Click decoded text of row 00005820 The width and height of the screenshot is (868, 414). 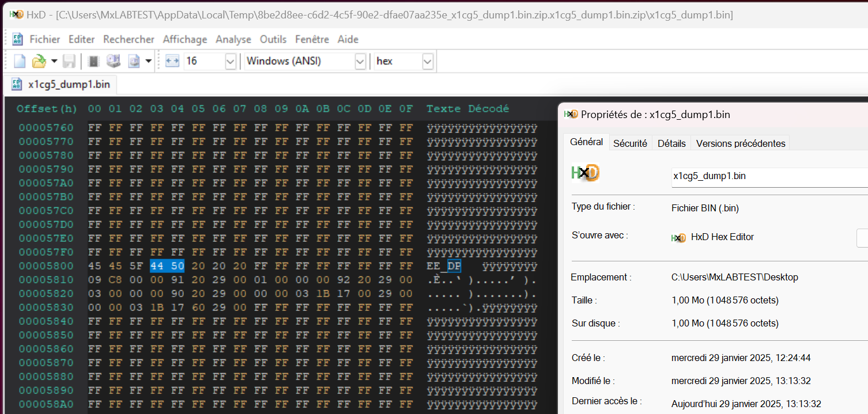point(482,294)
